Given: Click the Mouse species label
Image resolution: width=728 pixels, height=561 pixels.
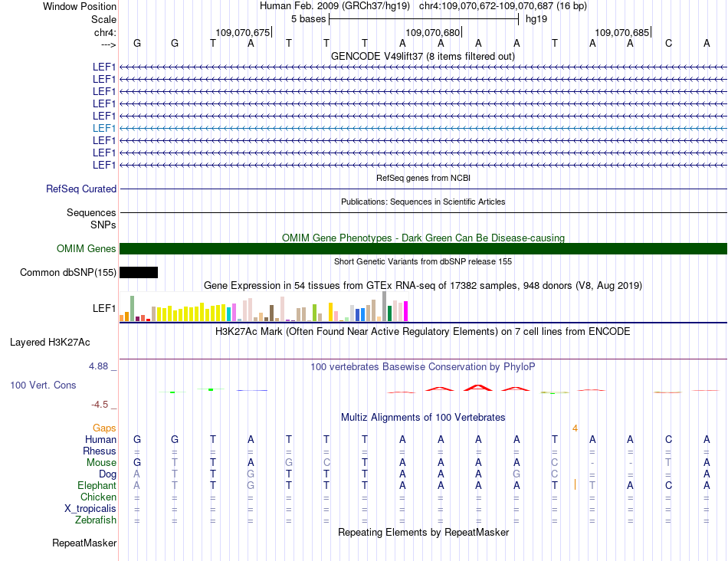Looking at the screenshot, I should [101, 463].
